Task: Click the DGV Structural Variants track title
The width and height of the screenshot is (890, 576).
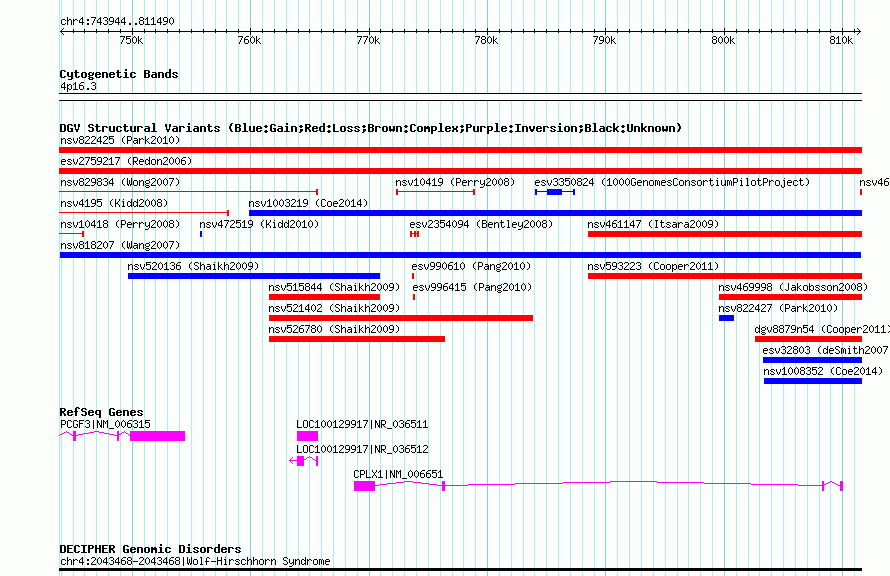Action: coord(370,128)
